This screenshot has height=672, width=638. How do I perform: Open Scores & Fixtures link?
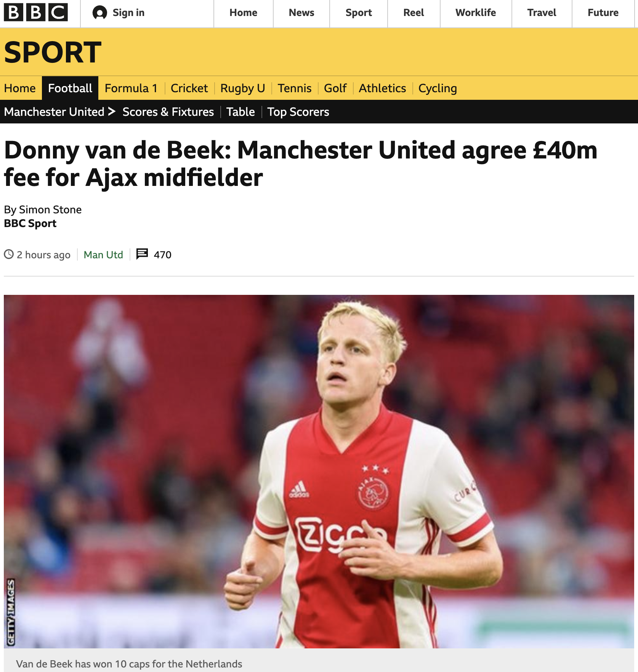coord(168,112)
